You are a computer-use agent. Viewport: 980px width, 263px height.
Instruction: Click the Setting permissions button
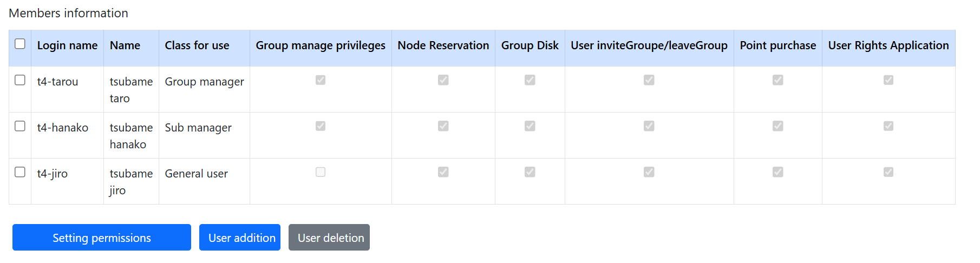tap(102, 238)
